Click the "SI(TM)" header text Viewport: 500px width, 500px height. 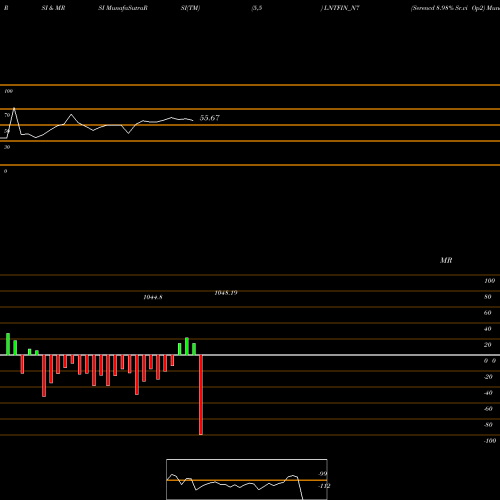click(x=190, y=8)
